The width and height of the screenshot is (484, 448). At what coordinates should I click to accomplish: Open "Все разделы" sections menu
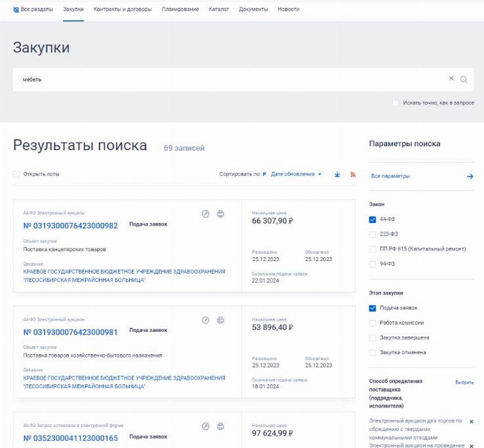pos(33,9)
